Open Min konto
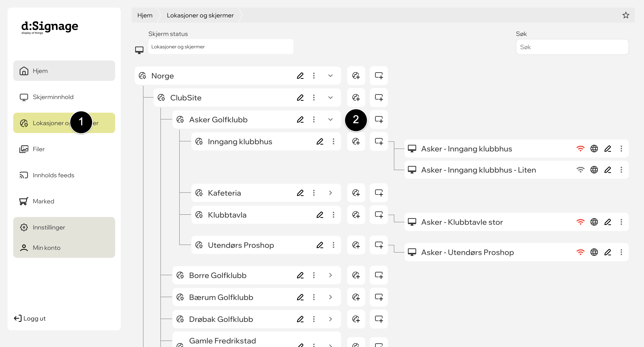The width and height of the screenshot is (644, 347). (64, 248)
